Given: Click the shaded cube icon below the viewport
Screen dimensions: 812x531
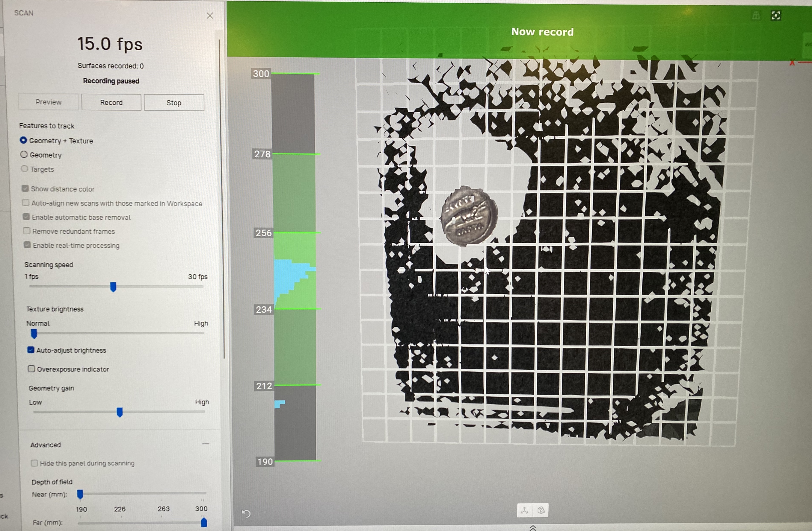Looking at the screenshot, I should pyautogui.click(x=541, y=511).
